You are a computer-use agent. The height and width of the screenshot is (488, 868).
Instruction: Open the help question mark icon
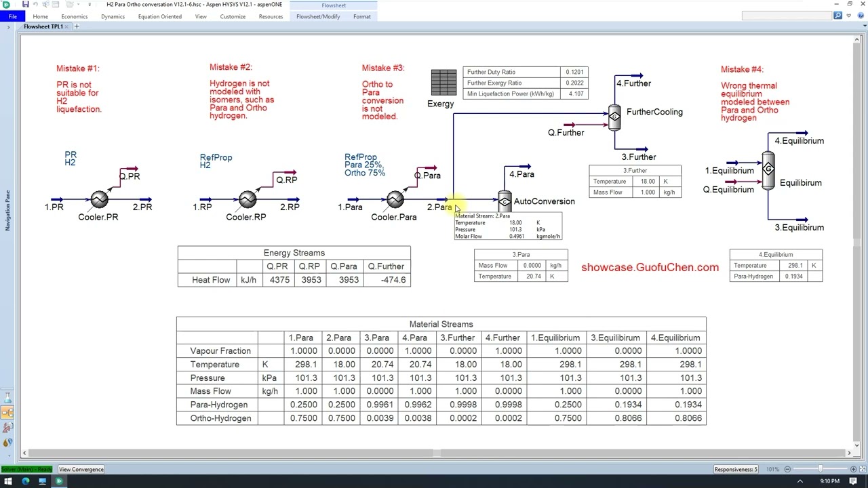862,16
